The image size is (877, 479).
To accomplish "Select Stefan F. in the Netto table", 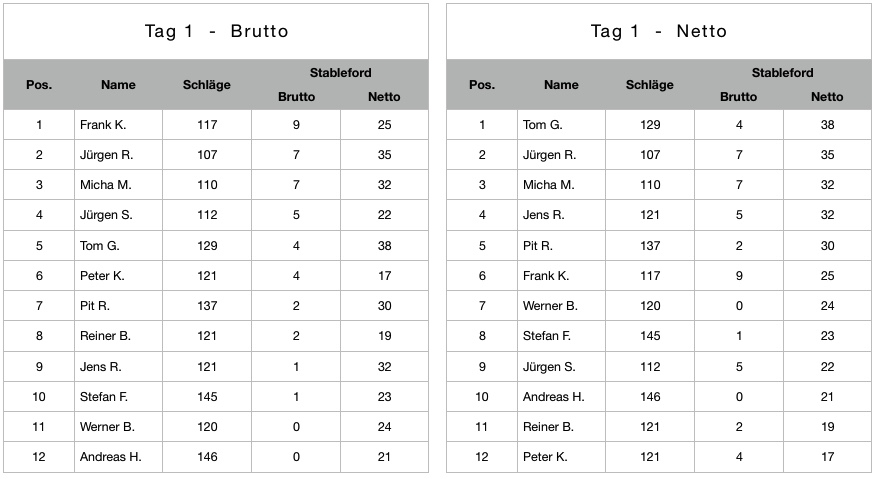I will point(546,336).
